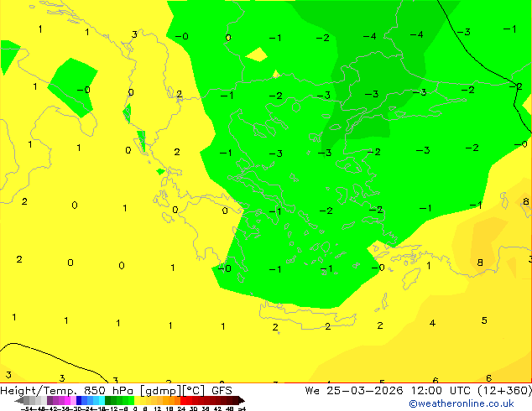This screenshot has height=411, width=532.
Task: Open the weatheronline.co.uk copyright link
Action: 462,403
